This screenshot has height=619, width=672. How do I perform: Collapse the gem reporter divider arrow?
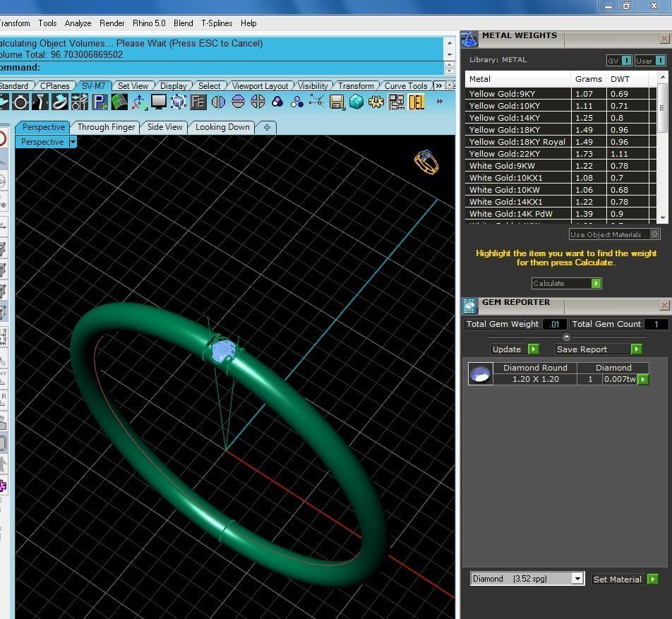pyautogui.click(x=567, y=337)
